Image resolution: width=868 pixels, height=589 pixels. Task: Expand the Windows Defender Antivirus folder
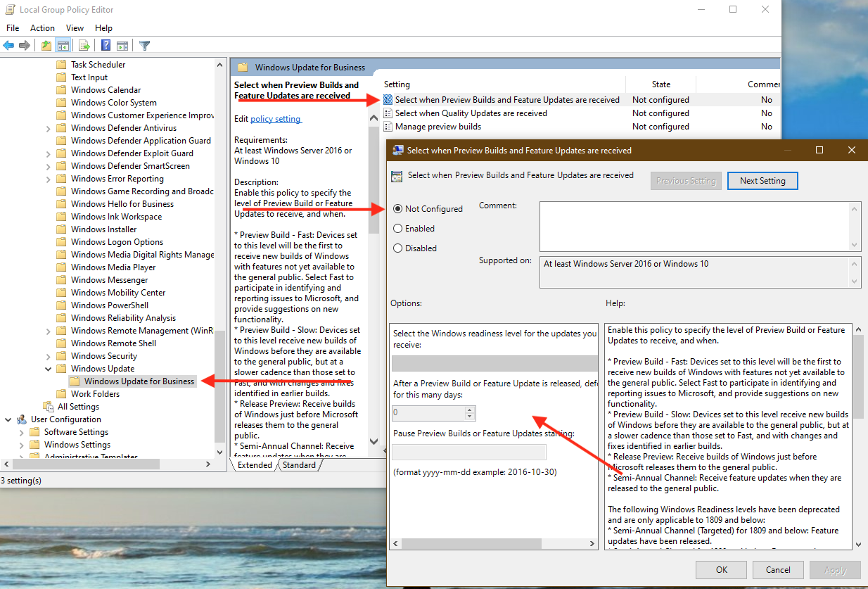48,128
